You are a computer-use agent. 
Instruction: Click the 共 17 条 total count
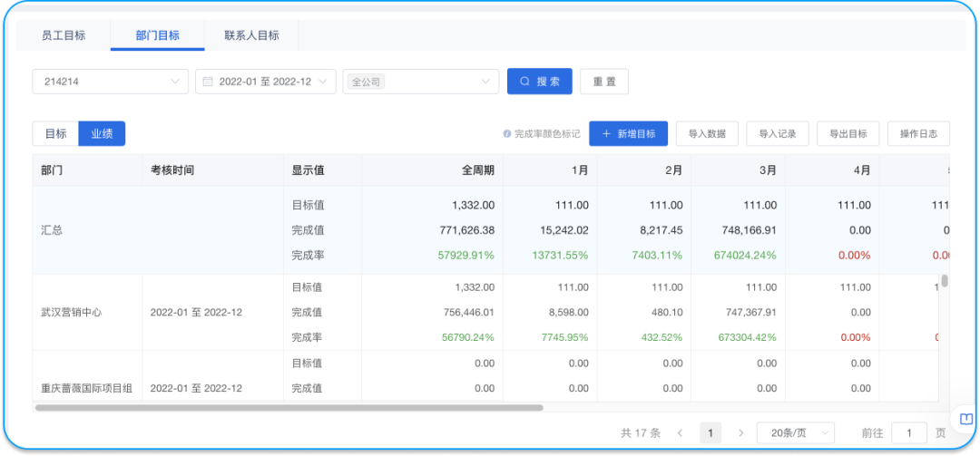tap(641, 433)
